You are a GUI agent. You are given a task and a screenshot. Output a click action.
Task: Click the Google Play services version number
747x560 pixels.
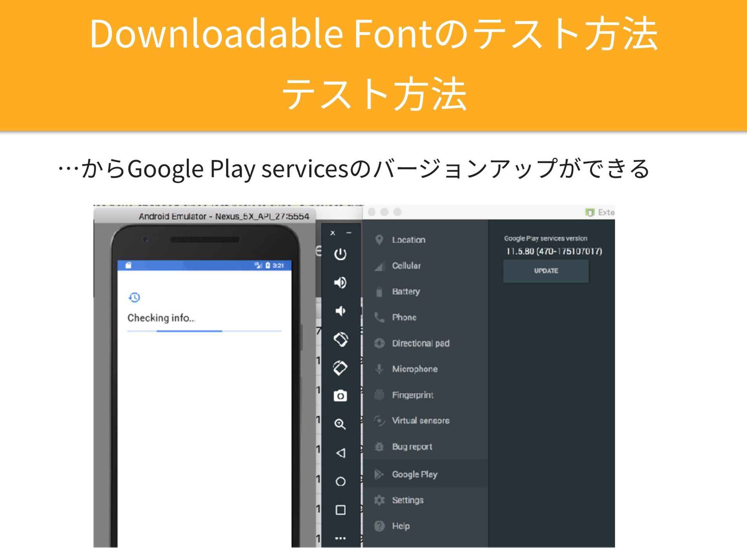pyautogui.click(x=554, y=251)
